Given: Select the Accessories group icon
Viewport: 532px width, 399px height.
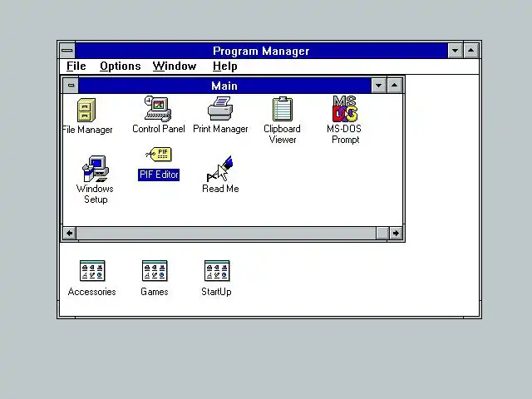Looking at the screenshot, I should pos(92,271).
